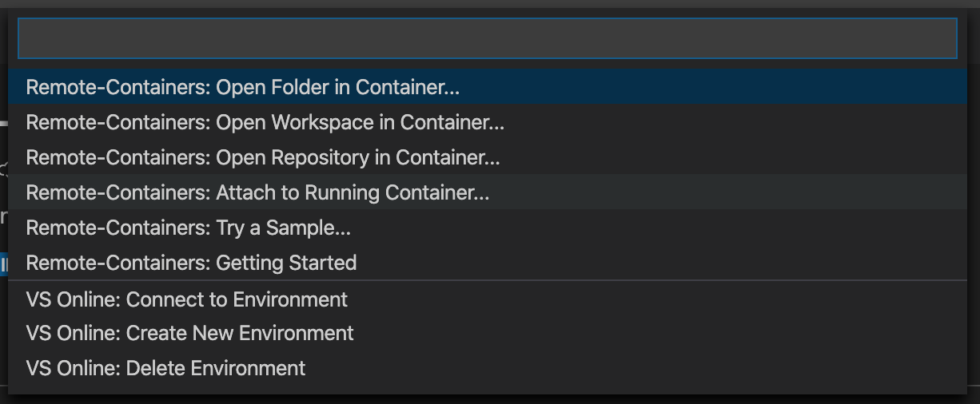Start the Try a Sample command
980x404 pixels.
[188, 228]
